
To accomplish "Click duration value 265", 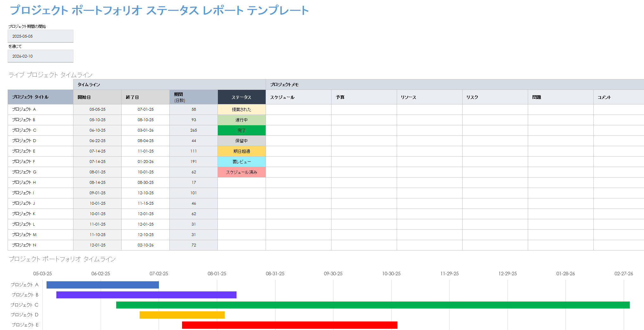I will pos(194,130).
